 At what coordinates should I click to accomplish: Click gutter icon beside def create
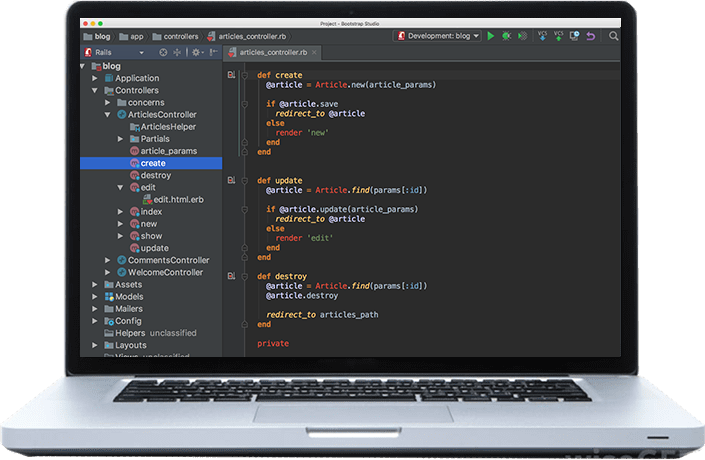232,75
